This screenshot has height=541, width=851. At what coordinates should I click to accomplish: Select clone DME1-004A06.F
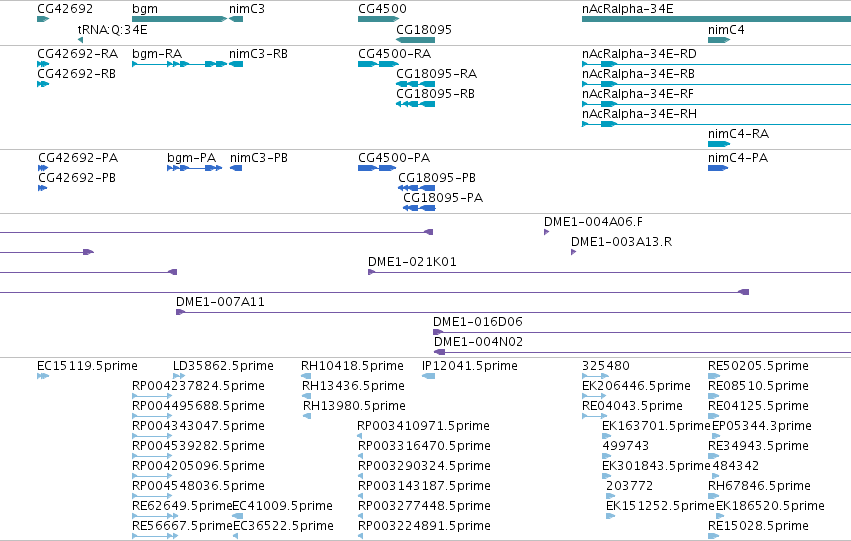(x=547, y=232)
